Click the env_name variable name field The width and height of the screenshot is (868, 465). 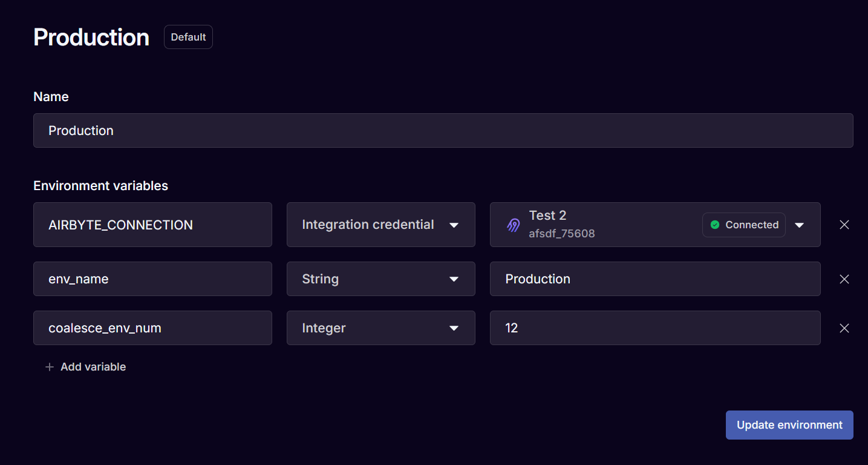click(x=152, y=279)
